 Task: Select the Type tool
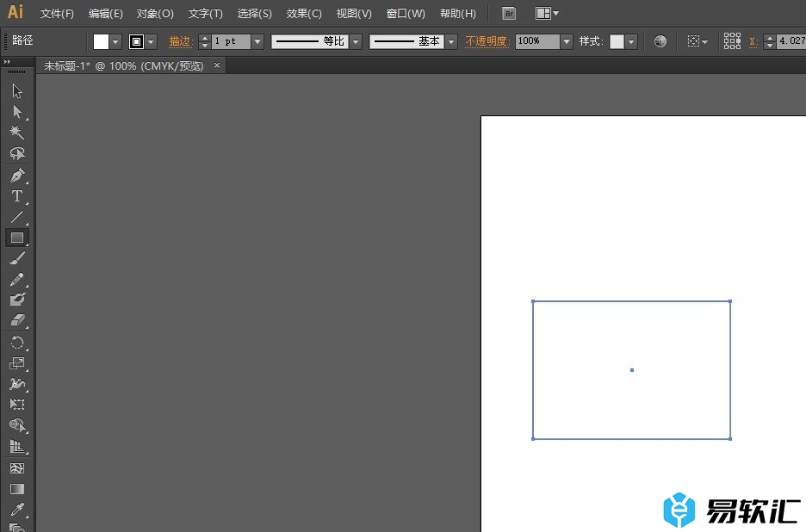tap(17, 195)
